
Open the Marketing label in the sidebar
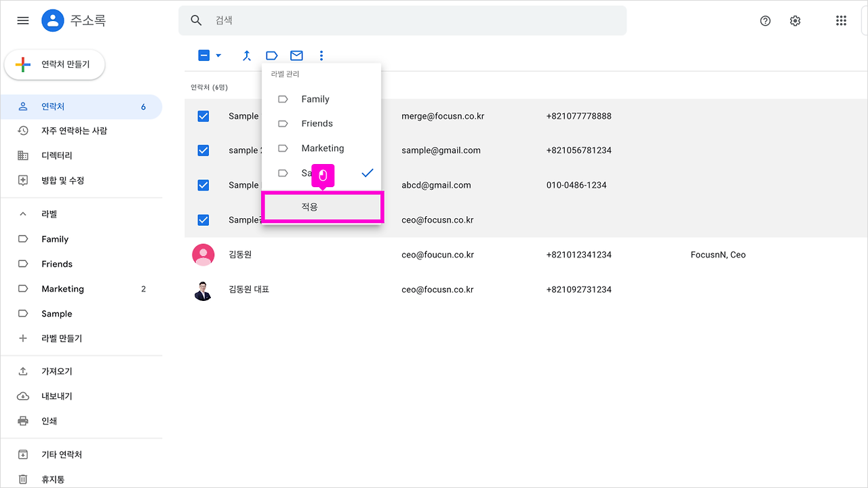[x=81, y=289]
